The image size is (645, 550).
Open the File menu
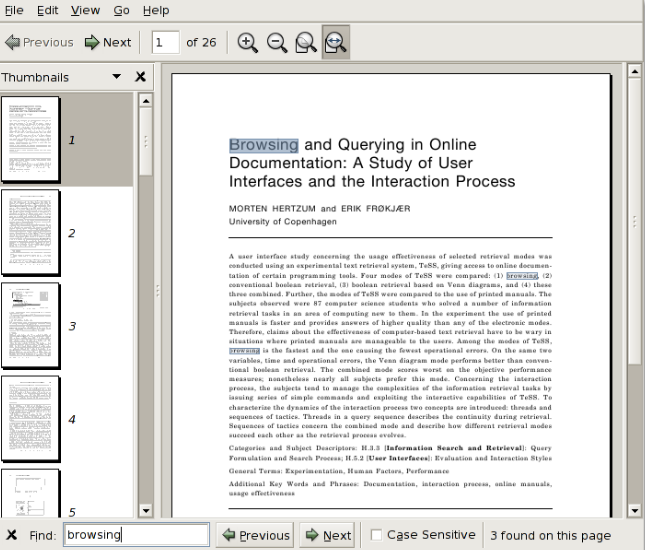pos(15,10)
